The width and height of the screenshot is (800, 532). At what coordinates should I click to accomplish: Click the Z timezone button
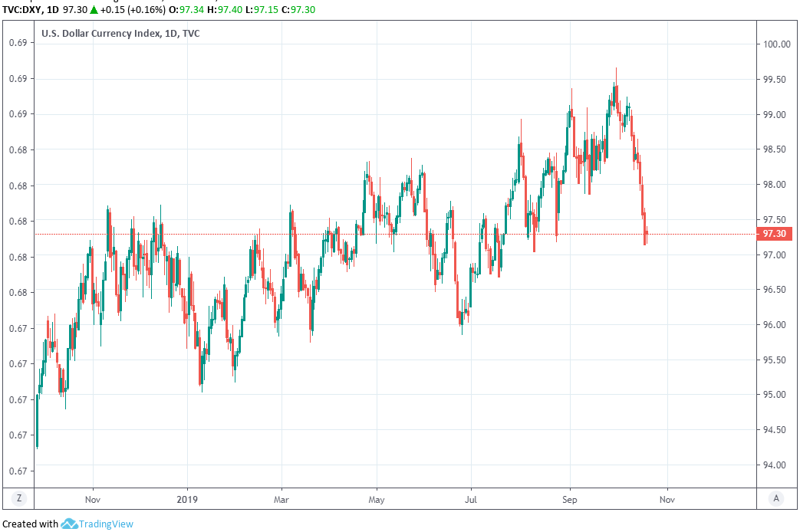[18, 498]
